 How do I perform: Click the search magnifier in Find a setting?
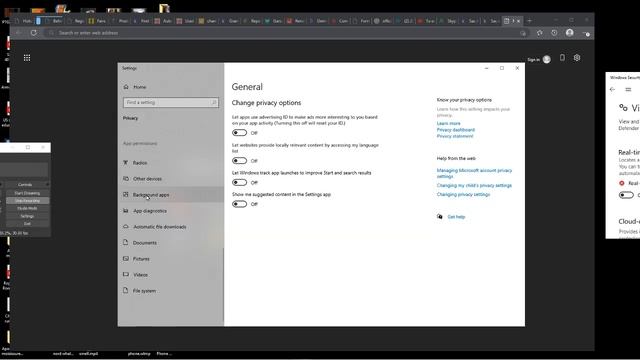coord(213,102)
